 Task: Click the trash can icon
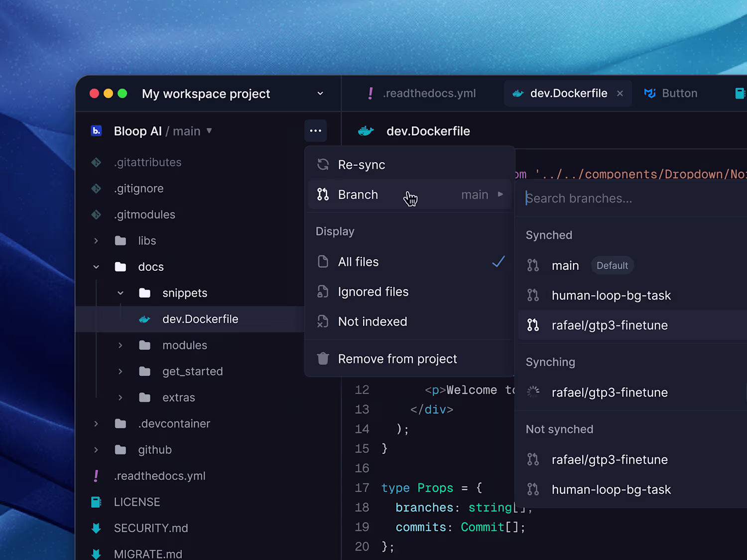click(323, 358)
